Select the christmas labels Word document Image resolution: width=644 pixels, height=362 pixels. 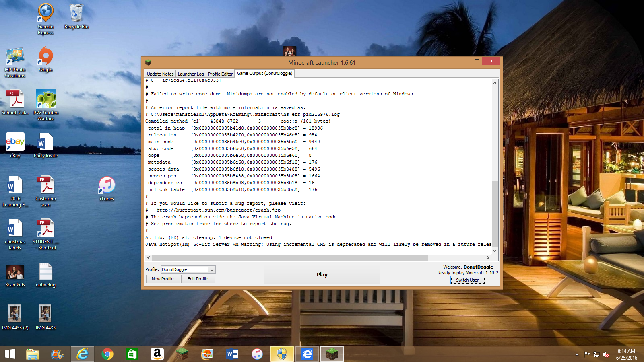[15, 234]
